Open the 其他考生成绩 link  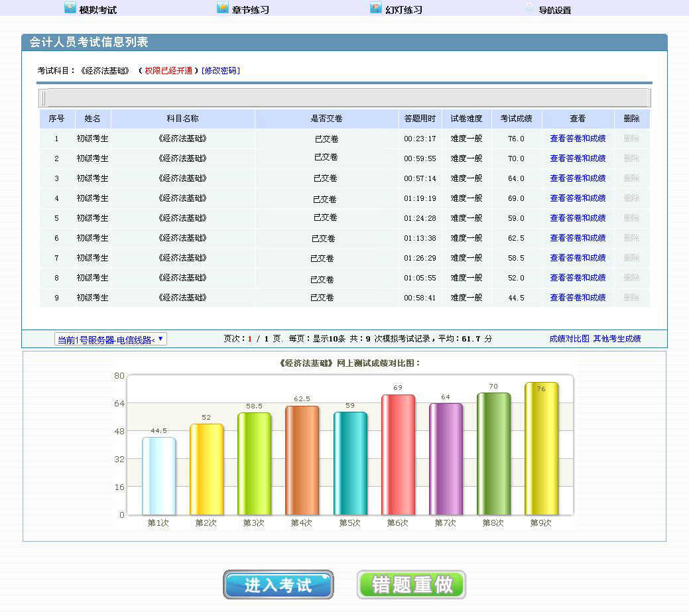click(617, 339)
